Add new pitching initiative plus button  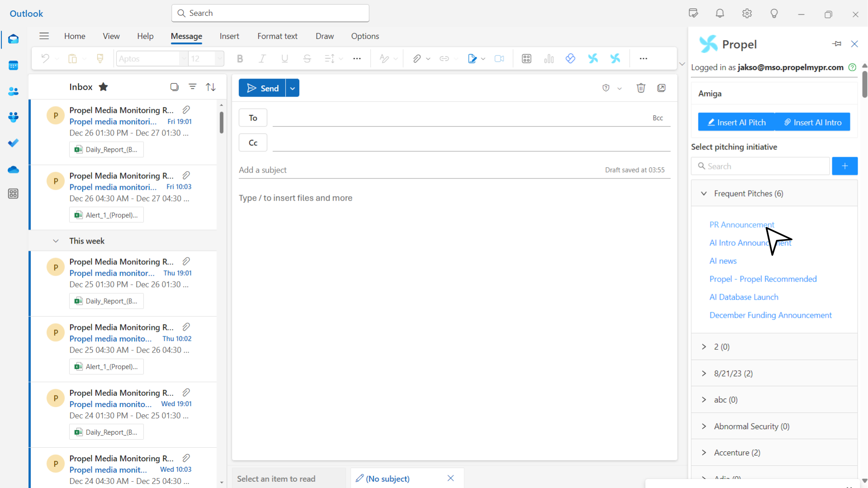coord(844,166)
